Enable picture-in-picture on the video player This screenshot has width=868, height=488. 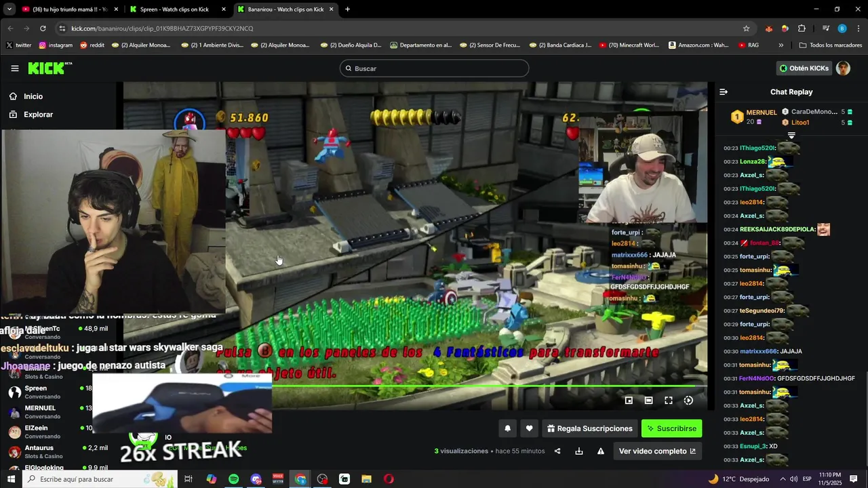pyautogui.click(x=629, y=401)
